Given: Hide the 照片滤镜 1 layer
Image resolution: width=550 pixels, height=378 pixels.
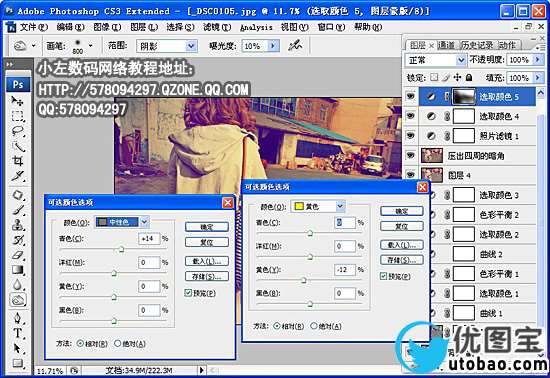Looking at the screenshot, I should (x=410, y=135).
